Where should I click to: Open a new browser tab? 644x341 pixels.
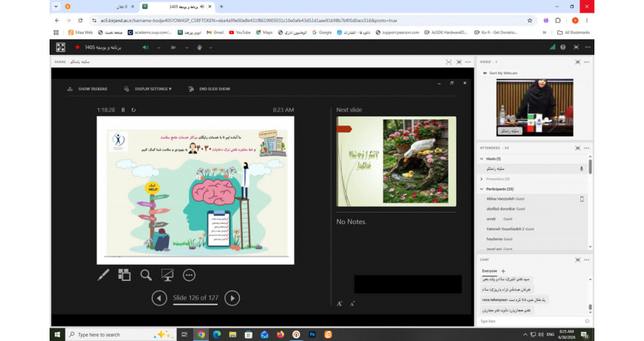click(221, 7)
